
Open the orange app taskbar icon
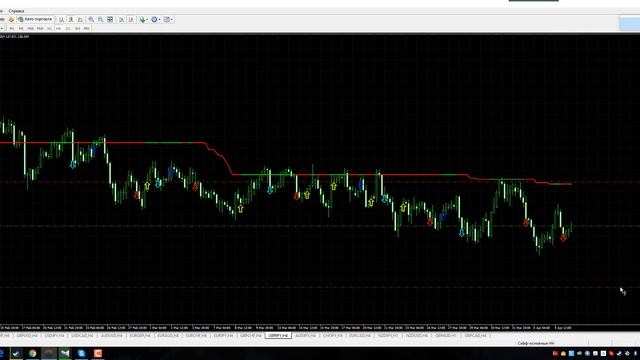click(x=98, y=353)
